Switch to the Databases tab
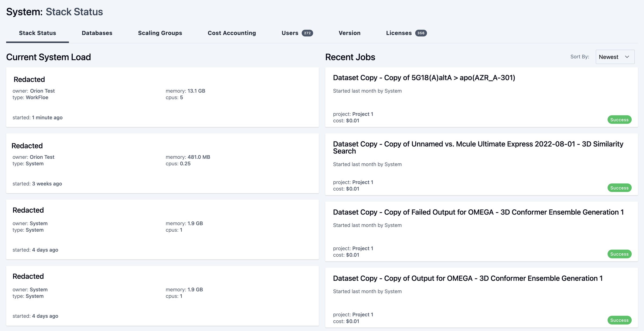 97,33
